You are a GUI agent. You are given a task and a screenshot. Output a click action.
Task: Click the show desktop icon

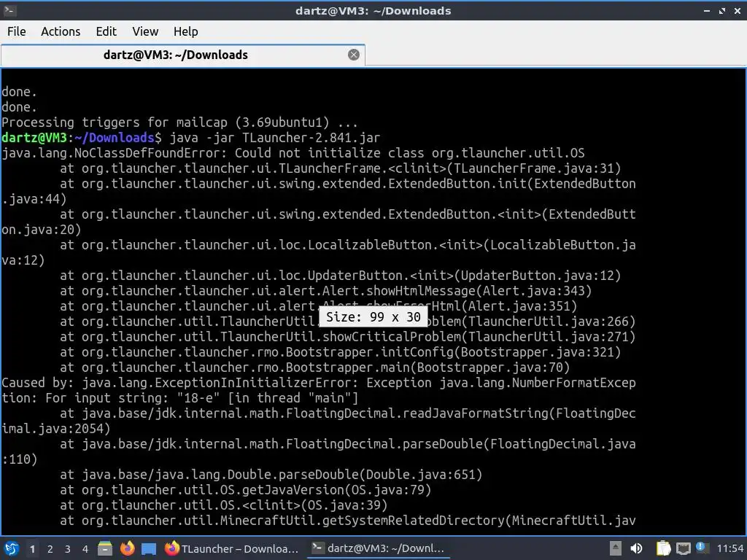point(149,548)
